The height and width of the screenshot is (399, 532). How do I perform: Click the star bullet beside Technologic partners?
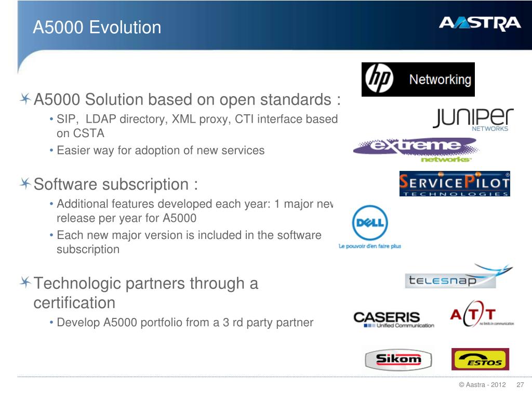(25, 282)
